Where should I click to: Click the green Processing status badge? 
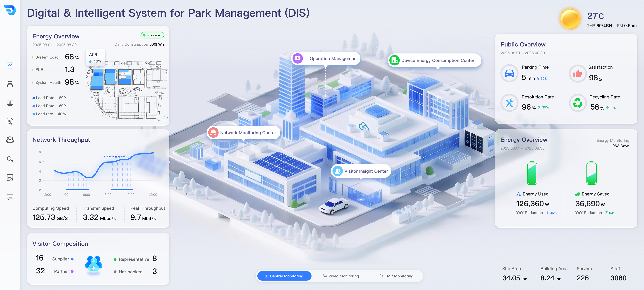[152, 35]
